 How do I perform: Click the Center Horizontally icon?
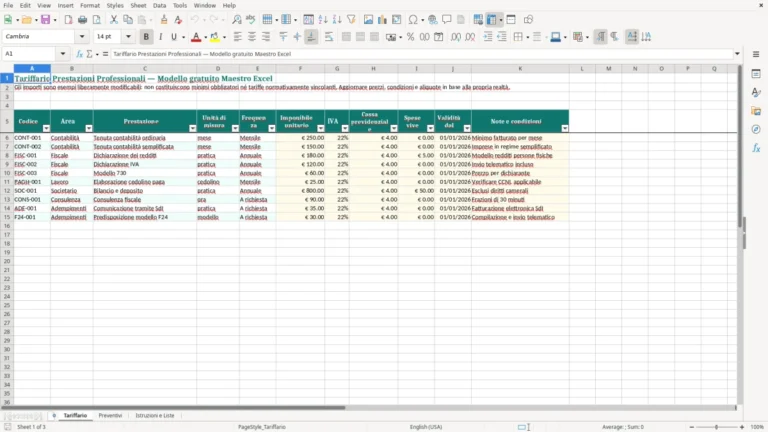click(x=252, y=37)
